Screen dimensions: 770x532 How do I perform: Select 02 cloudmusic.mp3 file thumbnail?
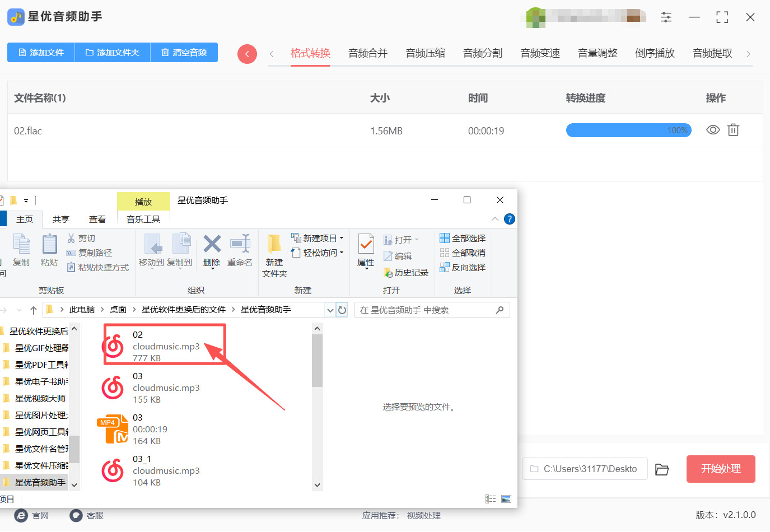113,346
